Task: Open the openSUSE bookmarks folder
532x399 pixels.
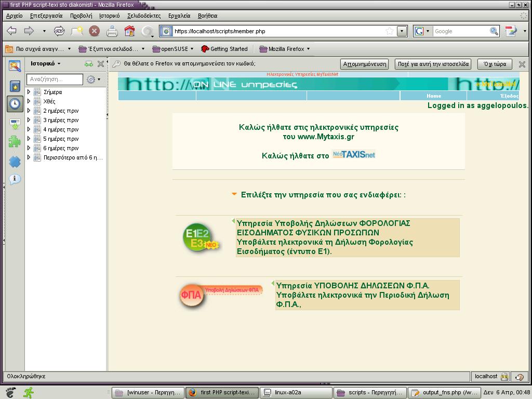Action: point(172,49)
